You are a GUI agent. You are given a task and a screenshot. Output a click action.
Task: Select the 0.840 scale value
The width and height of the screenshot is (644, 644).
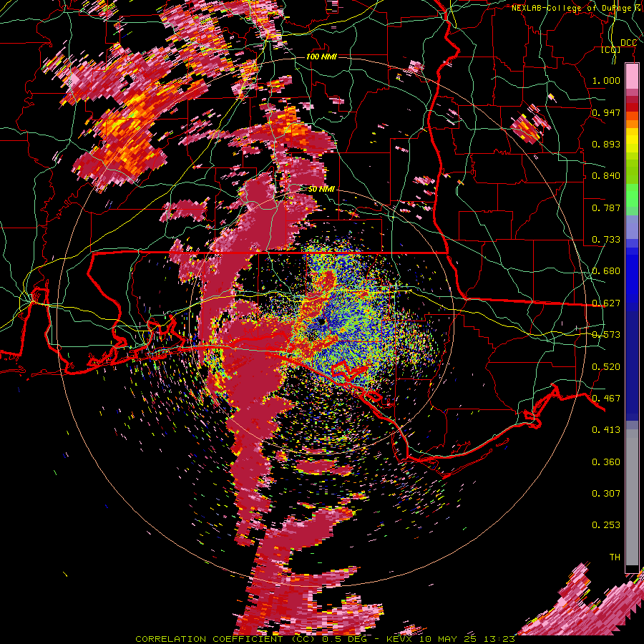tap(606, 176)
